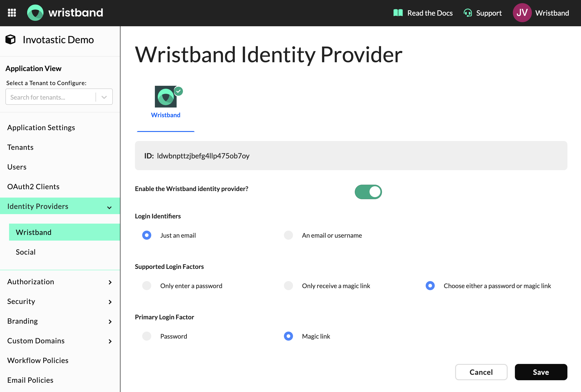Image resolution: width=581 pixels, height=392 pixels.
Task: Open the apps grid launcher icon
Action: click(x=12, y=13)
